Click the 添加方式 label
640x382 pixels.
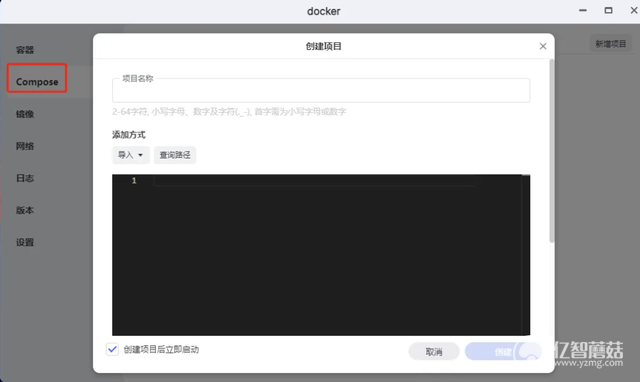(x=129, y=135)
